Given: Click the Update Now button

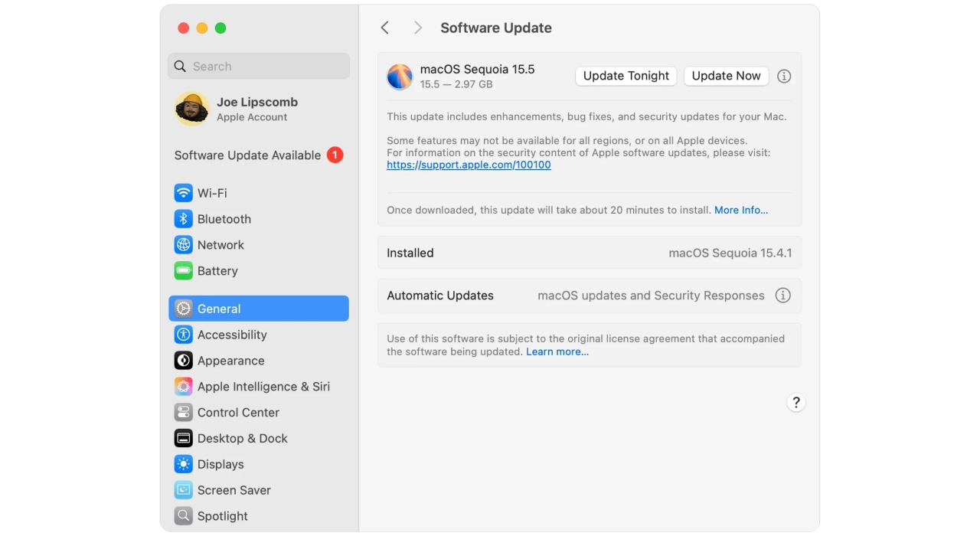Looking at the screenshot, I should [726, 76].
